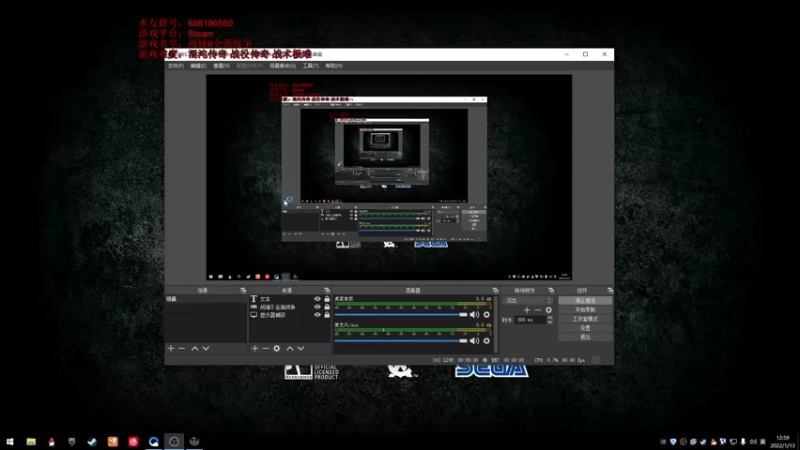Pop out the Controls dock panel
Image resolution: width=800 pixels, height=450 pixels.
coord(610,290)
